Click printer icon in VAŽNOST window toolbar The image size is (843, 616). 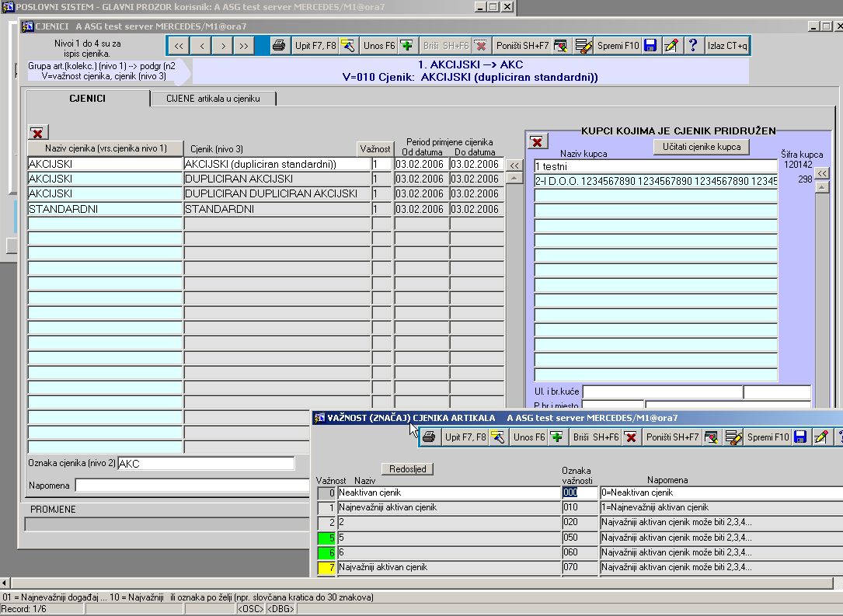[x=428, y=437]
